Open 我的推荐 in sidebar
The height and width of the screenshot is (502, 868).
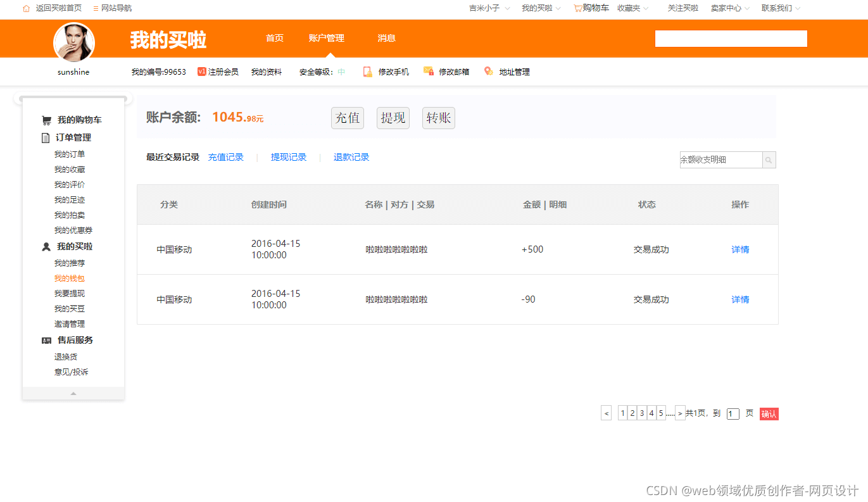70,263
